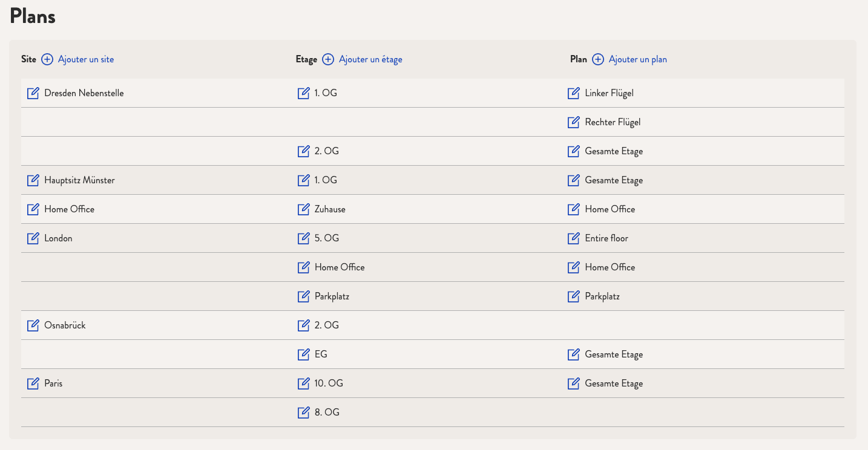Image resolution: width=868 pixels, height=450 pixels.
Task: Edit plan Home Office in Zuhause row
Action: pos(574,209)
